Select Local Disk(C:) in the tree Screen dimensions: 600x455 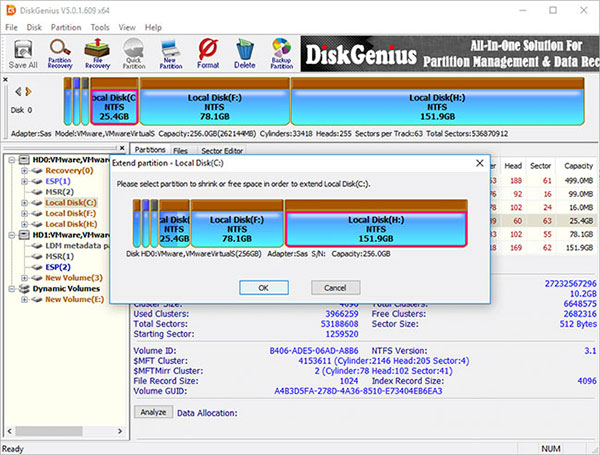[71, 202]
